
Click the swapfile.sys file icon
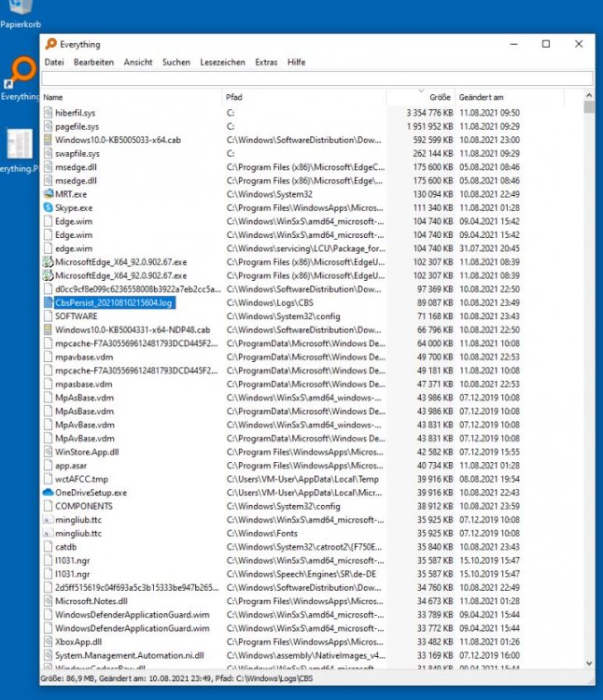tap(49, 154)
